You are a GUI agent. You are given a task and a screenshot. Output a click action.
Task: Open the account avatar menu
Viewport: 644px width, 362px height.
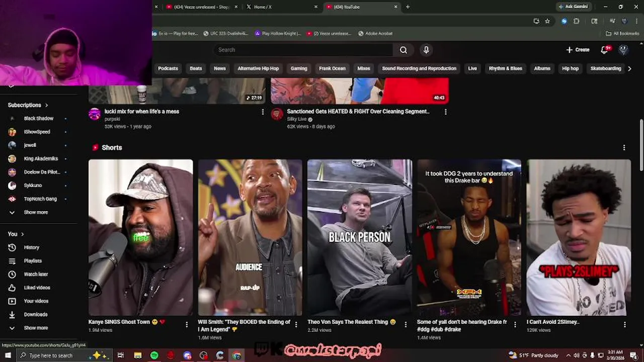623,50
